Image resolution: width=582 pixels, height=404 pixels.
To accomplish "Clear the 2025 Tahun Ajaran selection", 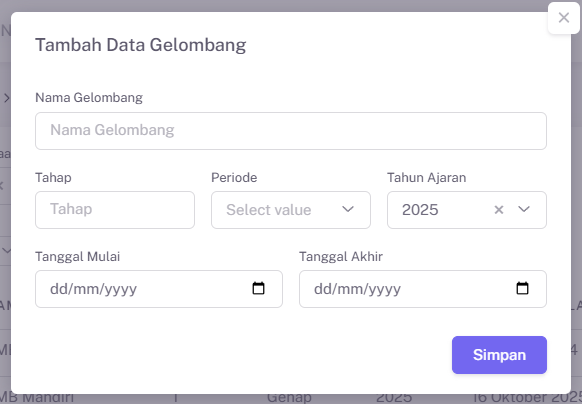I will 499,210.
